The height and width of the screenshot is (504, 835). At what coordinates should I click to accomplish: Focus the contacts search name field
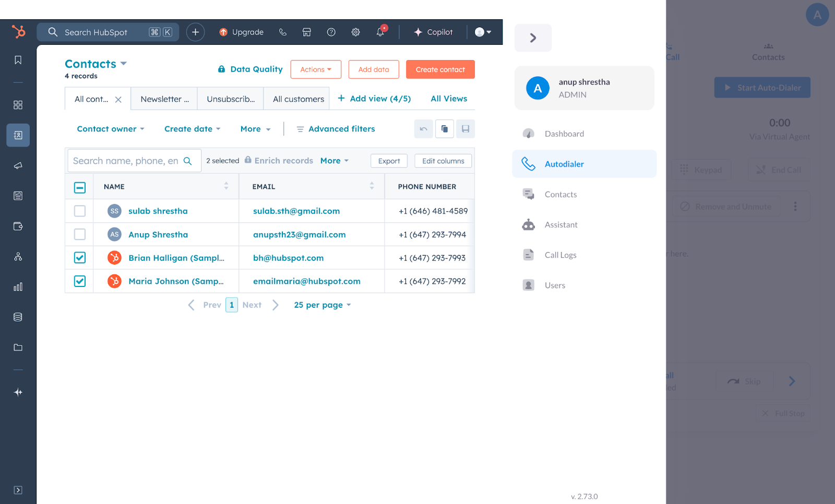click(134, 161)
